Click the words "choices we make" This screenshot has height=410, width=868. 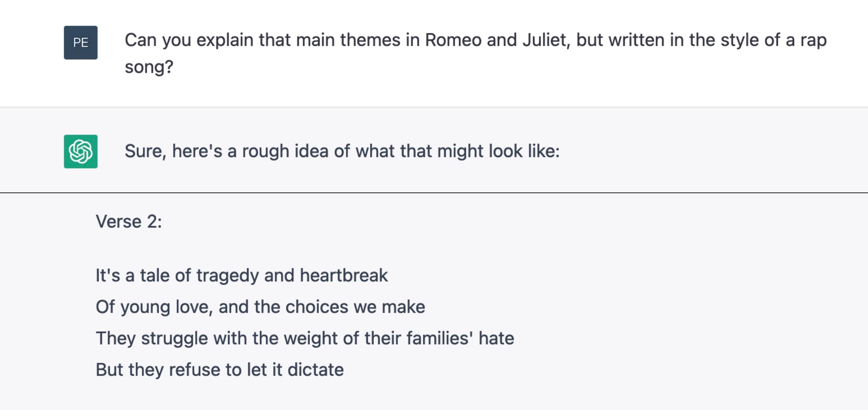pos(355,307)
